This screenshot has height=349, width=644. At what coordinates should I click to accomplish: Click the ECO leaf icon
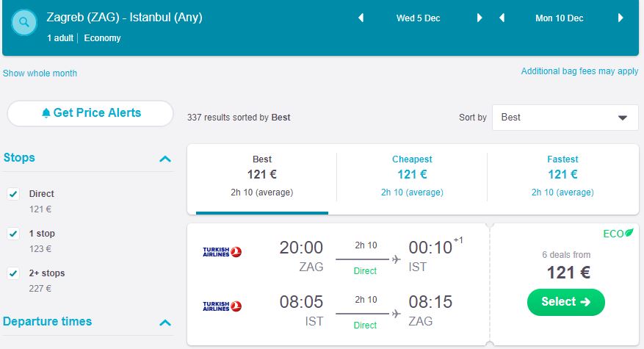629,233
